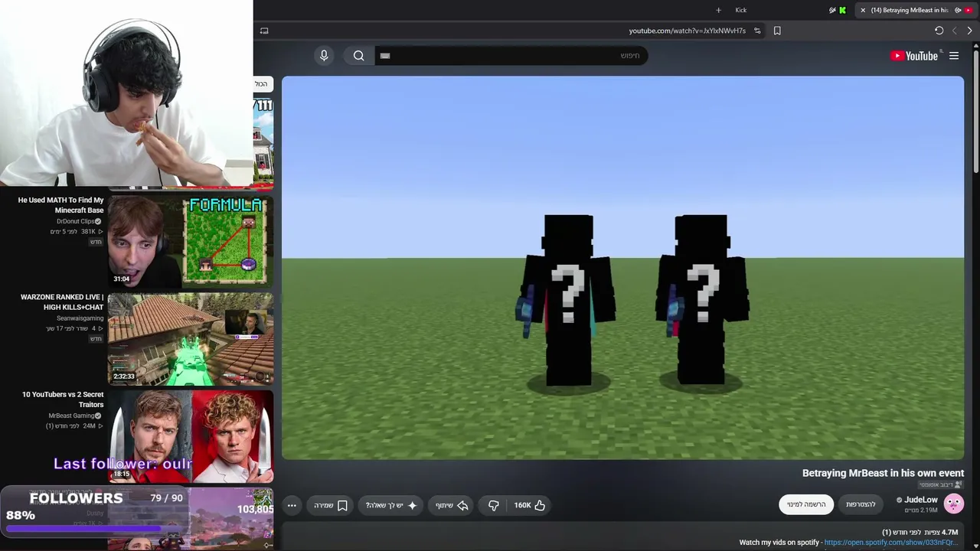
Task: Click the YouTube search magnifier button
Action: pos(358,55)
